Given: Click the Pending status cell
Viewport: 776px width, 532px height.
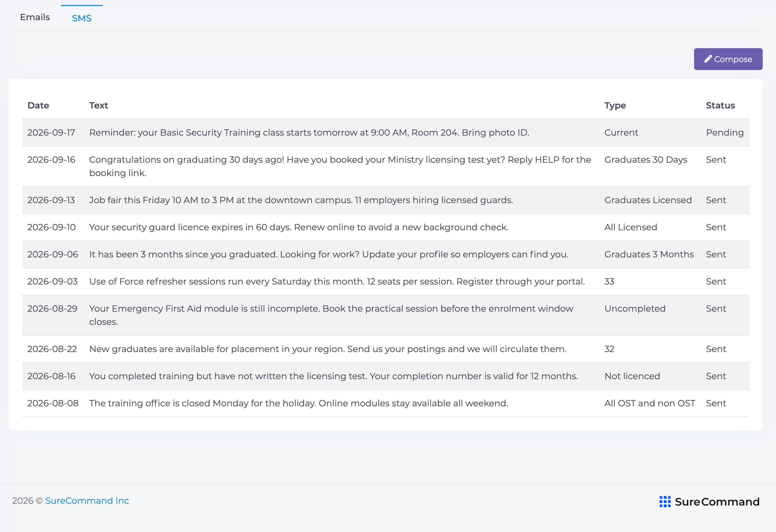Looking at the screenshot, I should click(725, 133).
